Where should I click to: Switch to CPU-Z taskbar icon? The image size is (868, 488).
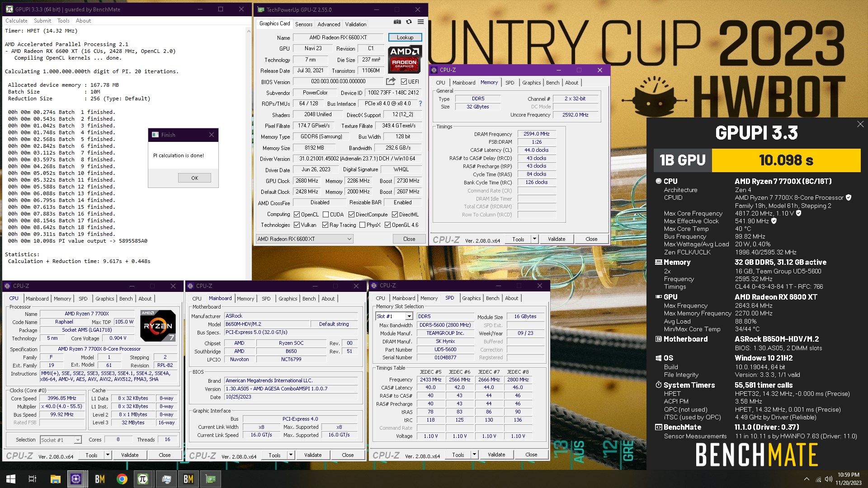coord(76,479)
